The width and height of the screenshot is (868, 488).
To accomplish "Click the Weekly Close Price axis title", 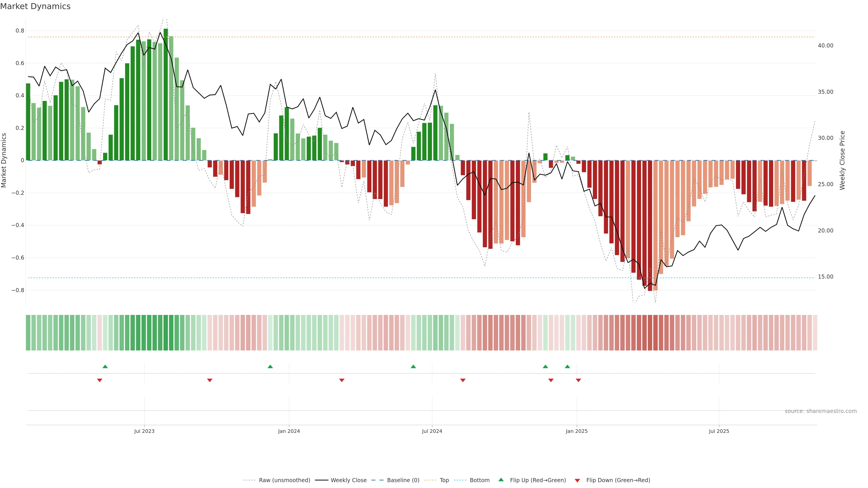I will [x=842, y=160].
